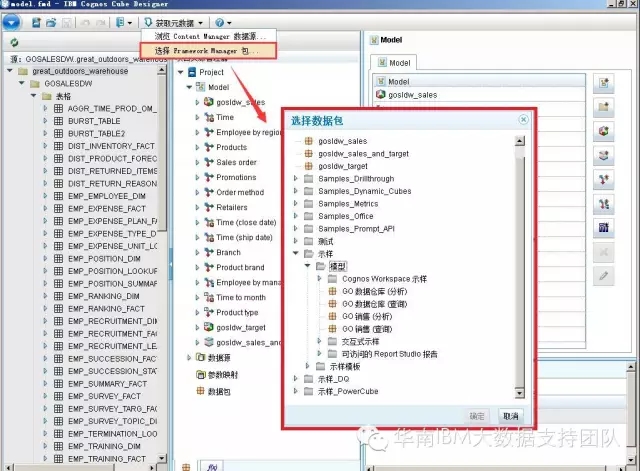The image size is (640, 471).
Task: Click source tree scrollbar down arrow
Action: coord(162,459)
